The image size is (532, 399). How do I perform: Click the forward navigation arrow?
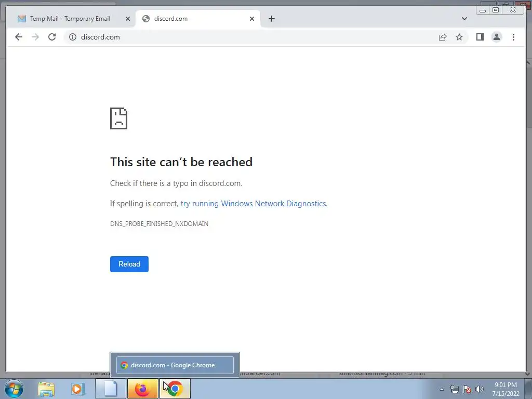(x=35, y=37)
